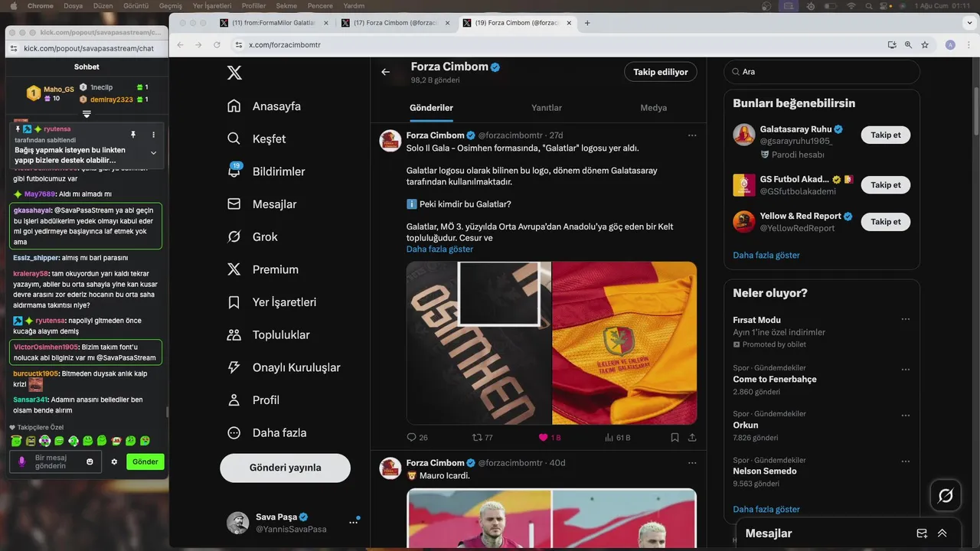
Task: Open pinned message three-dot options
Action: (153, 135)
